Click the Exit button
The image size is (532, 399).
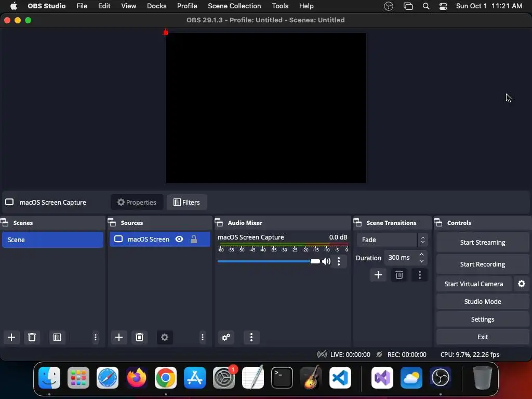tap(483, 337)
